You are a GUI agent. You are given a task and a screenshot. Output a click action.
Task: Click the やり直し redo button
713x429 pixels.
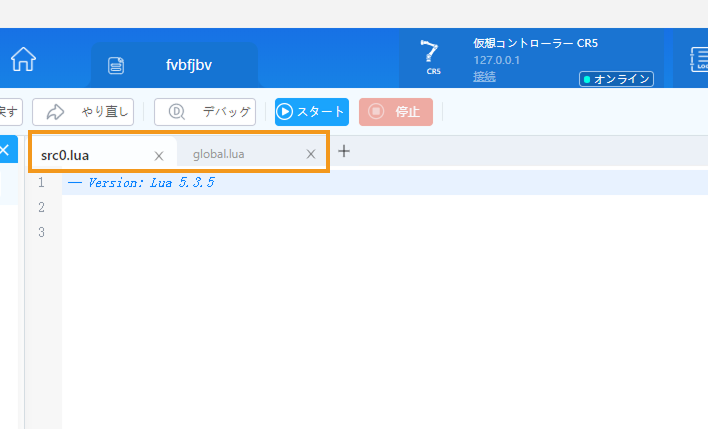[x=83, y=112]
